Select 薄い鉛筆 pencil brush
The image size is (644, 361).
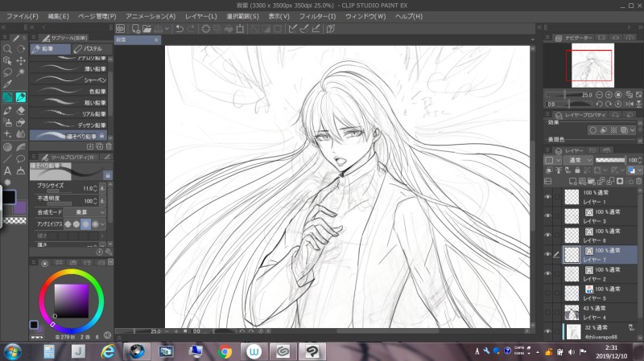(68, 68)
